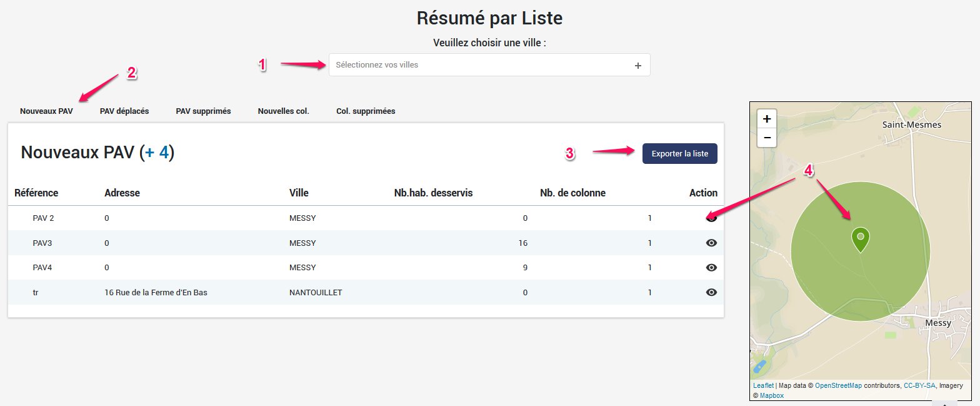Zoom in on the map
The width and height of the screenshot is (980, 406).
coord(767,119)
